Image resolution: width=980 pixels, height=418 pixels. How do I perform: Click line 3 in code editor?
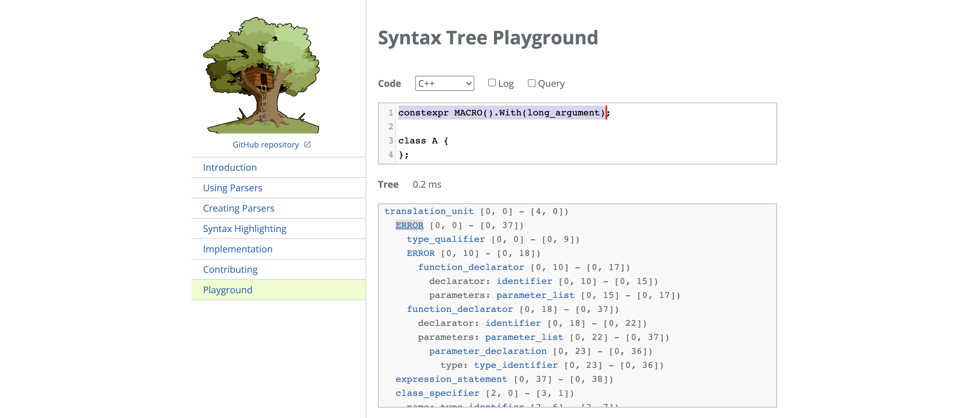tap(423, 141)
